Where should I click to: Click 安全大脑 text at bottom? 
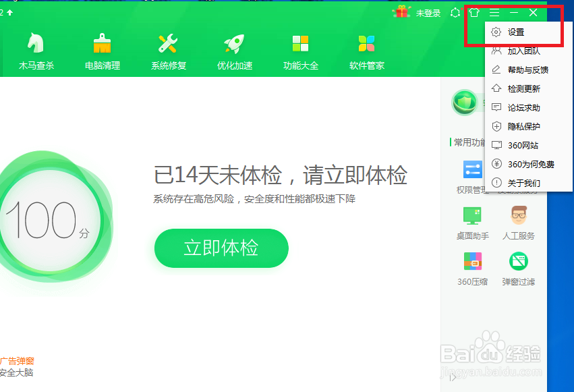[x=16, y=372]
